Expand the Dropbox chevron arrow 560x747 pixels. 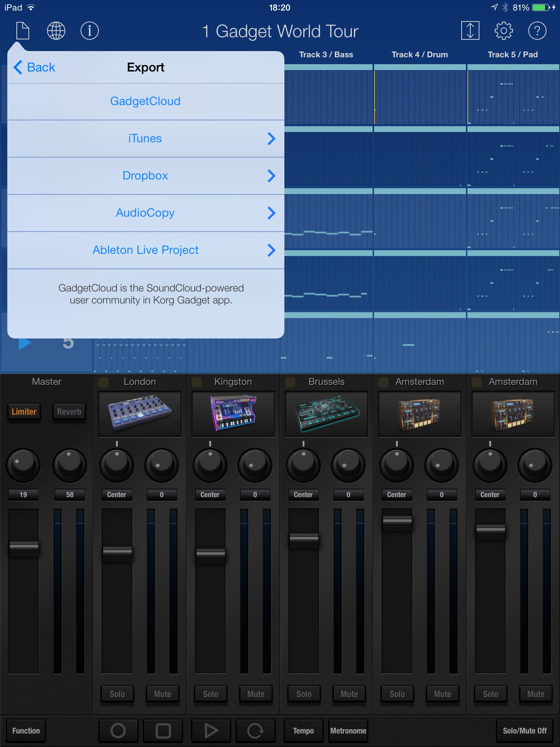pos(271,176)
